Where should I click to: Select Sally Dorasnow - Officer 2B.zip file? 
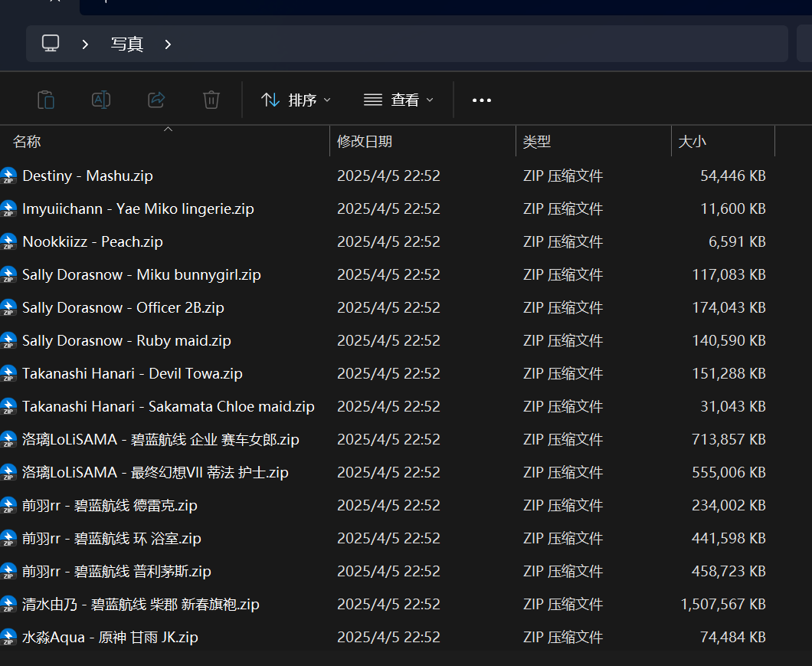click(x=123, y=308)
